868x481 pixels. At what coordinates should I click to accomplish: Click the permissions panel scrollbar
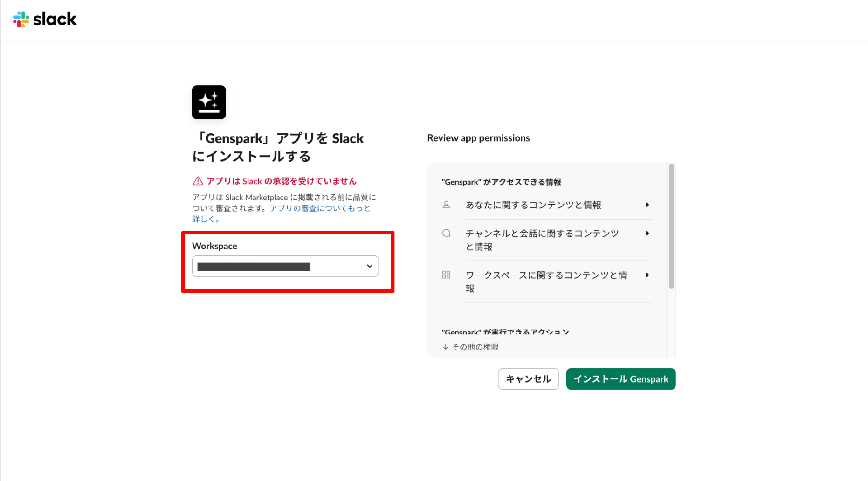tap(671, 226)
